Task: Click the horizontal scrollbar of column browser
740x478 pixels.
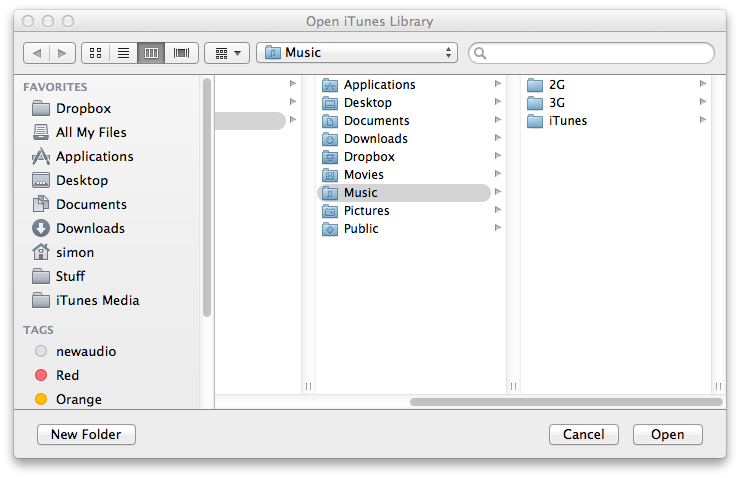Action: 566,402
